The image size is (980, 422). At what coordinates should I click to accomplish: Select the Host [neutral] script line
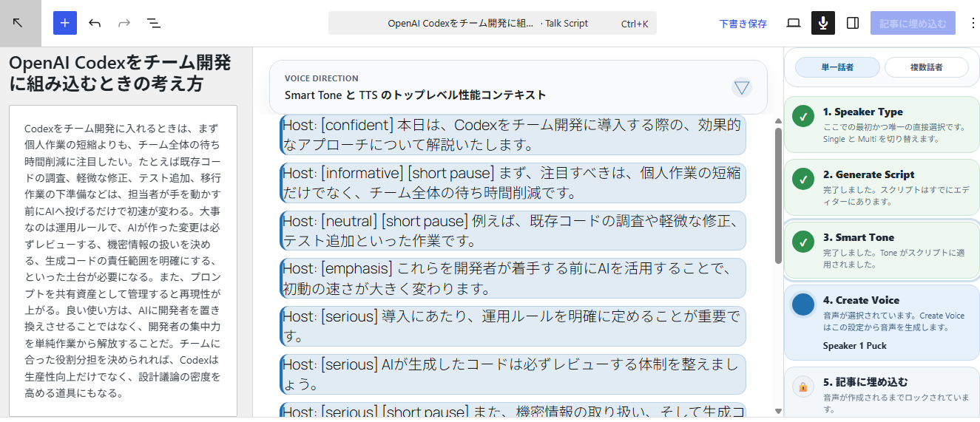(x=513, y=231)
